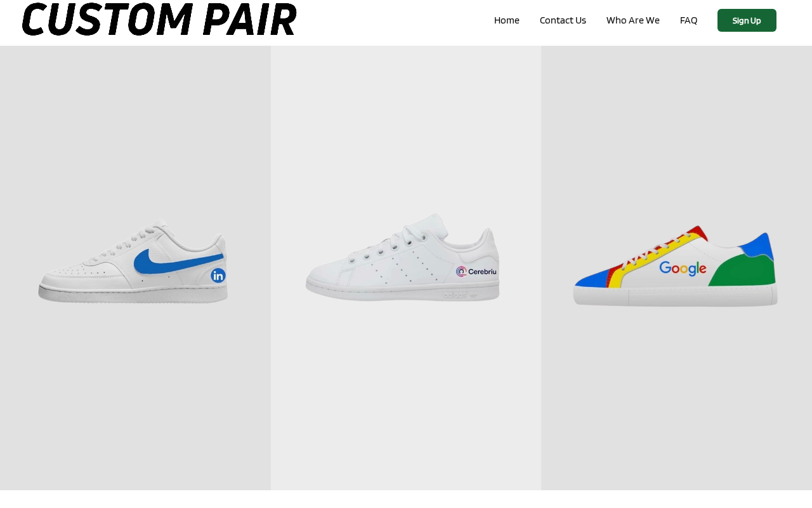Open the FAQ navigation link
The width and height of the screenshot is (812, 508).
[x=688, y=20]
